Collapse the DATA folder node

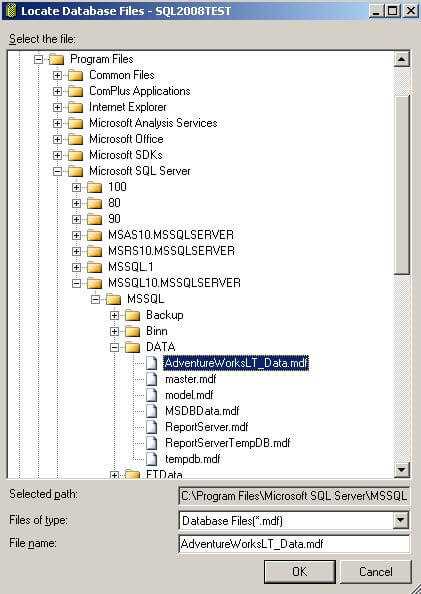point(114,347)
